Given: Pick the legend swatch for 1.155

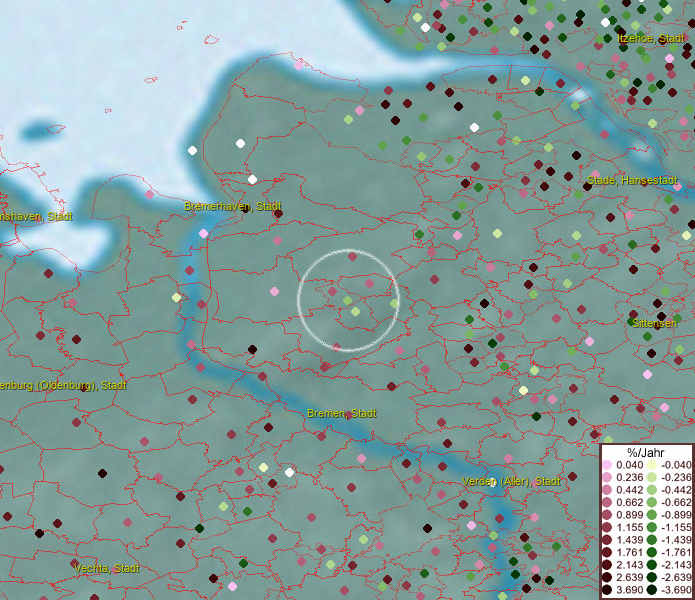Looking at the screenshot, I should (607, 527).
